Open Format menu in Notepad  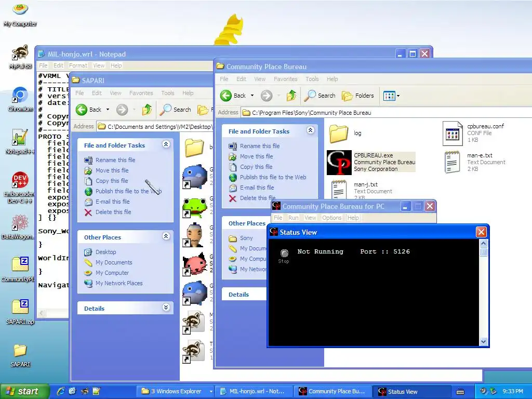tap(78, 65)
